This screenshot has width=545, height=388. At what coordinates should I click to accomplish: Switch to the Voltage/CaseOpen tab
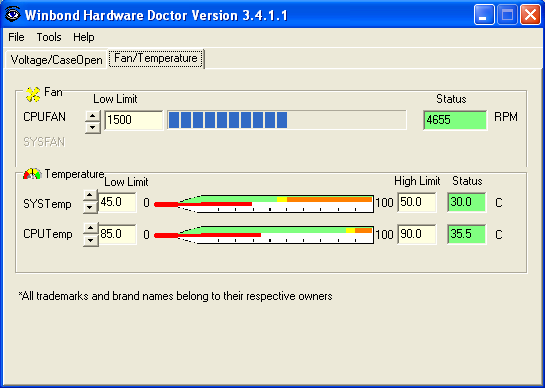56,60
